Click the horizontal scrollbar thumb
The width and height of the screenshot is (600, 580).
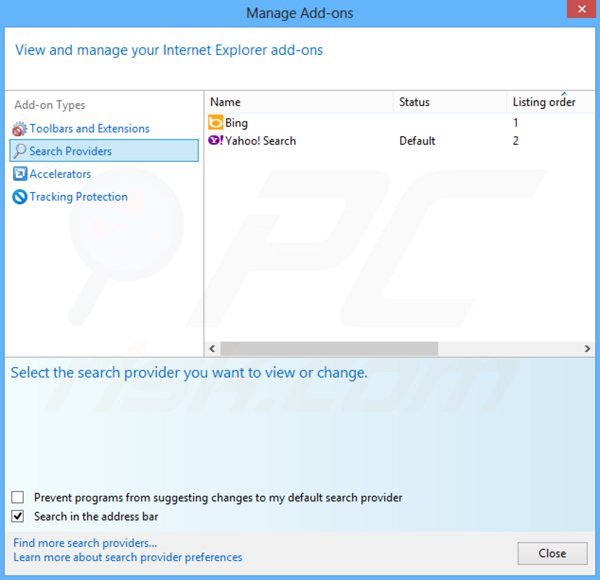click(329, 349)
